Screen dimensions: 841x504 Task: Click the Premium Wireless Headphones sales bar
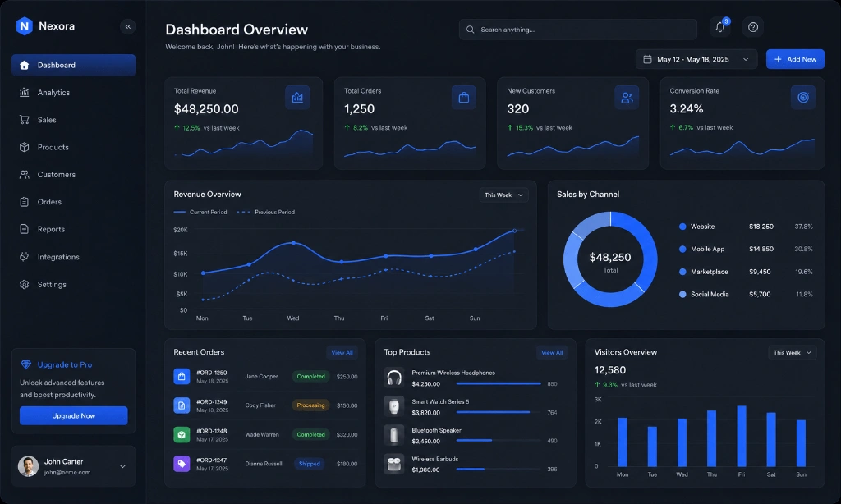pos(499,384)
